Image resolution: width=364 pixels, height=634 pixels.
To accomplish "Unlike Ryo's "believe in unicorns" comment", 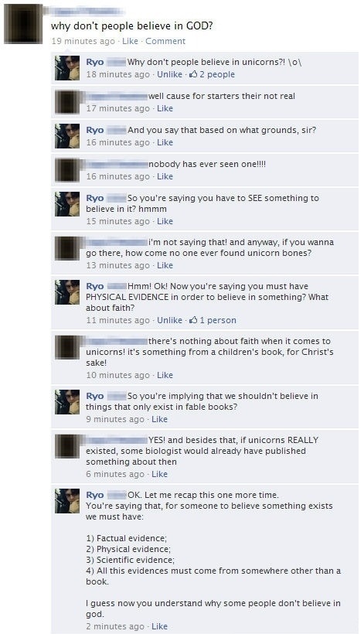I will [x=169, y=74].
